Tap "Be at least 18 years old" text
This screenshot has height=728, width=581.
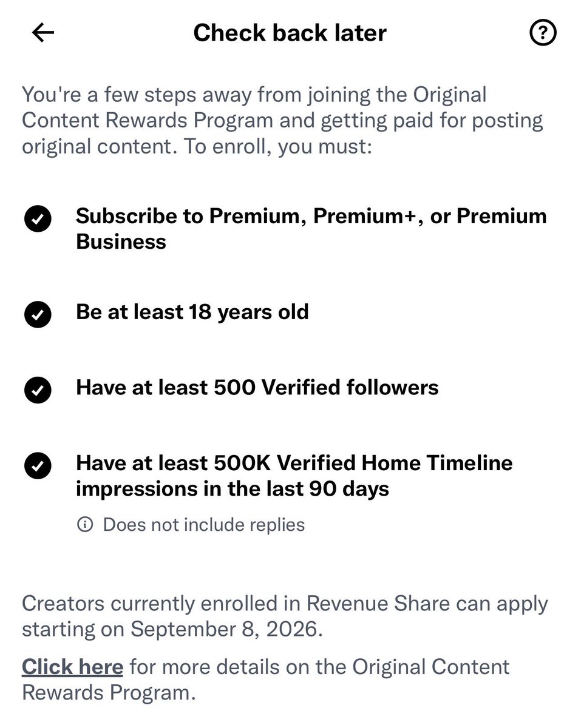[x=192, y=312]
